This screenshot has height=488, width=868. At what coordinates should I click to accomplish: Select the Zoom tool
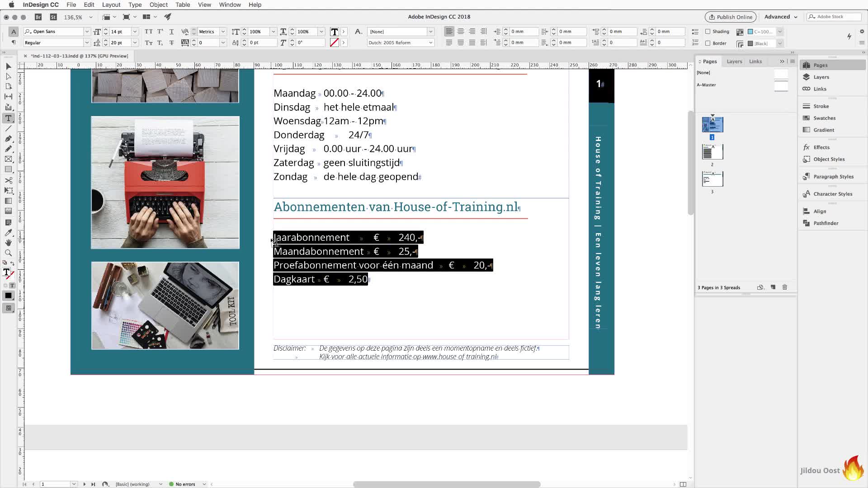click(8, 253)
